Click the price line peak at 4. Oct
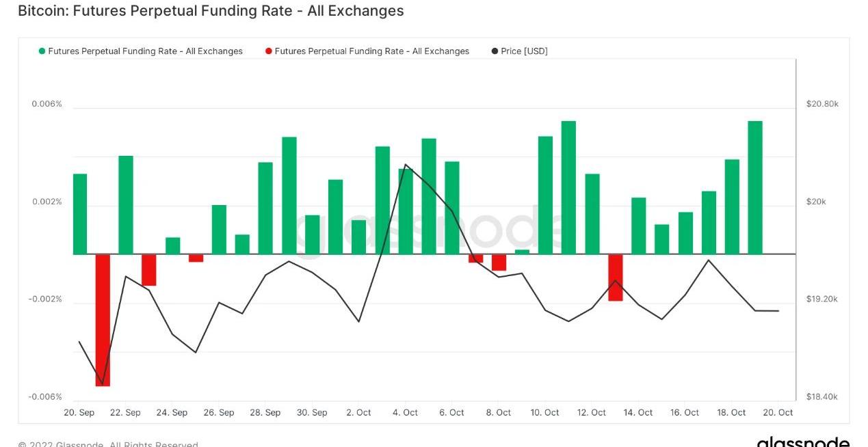 [406, 165]
